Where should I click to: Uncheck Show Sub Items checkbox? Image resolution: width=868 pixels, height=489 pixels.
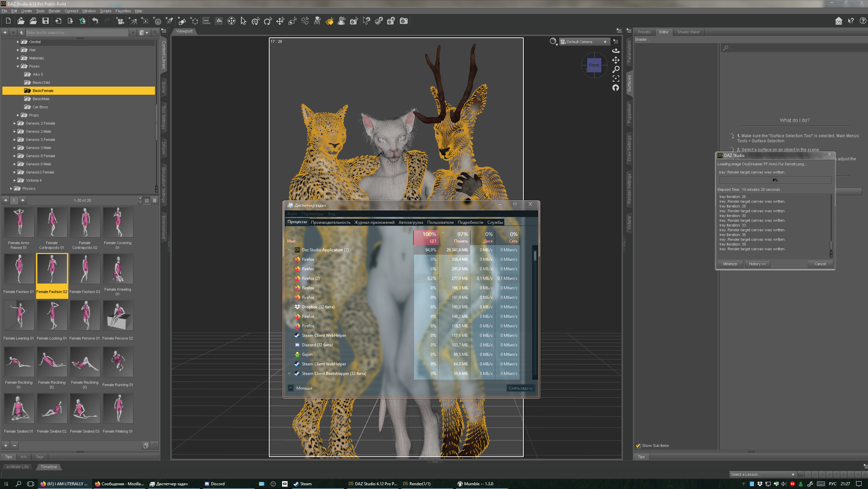[x=638, y=446]
